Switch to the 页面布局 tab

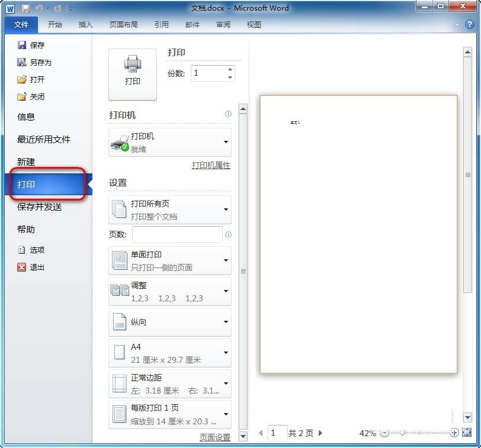point(124,24)
